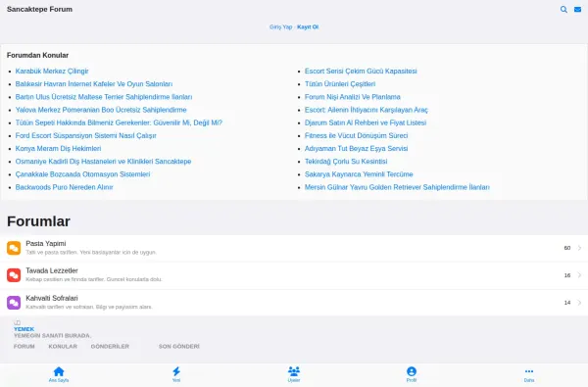Open Osmaniye Kadirli Diş Hastaneleri topic
Screen dimensions: 588x387
pyautogui.click(x=103, y=162)
